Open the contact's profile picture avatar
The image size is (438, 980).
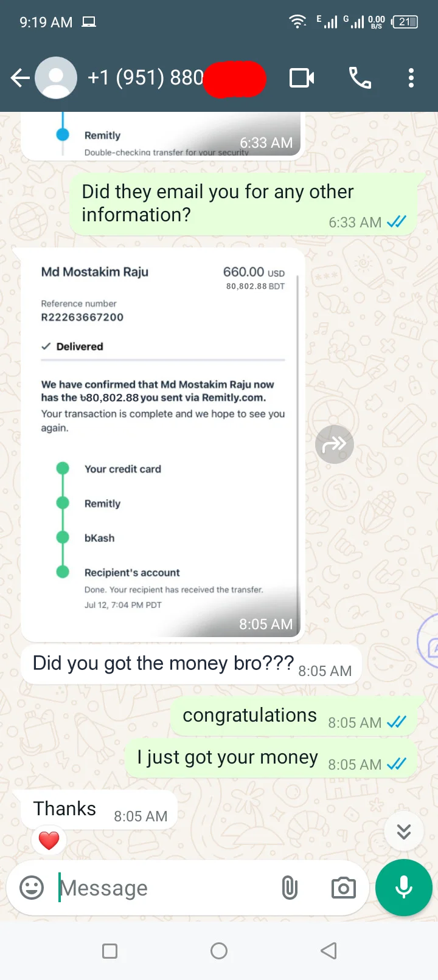(56, 78)
